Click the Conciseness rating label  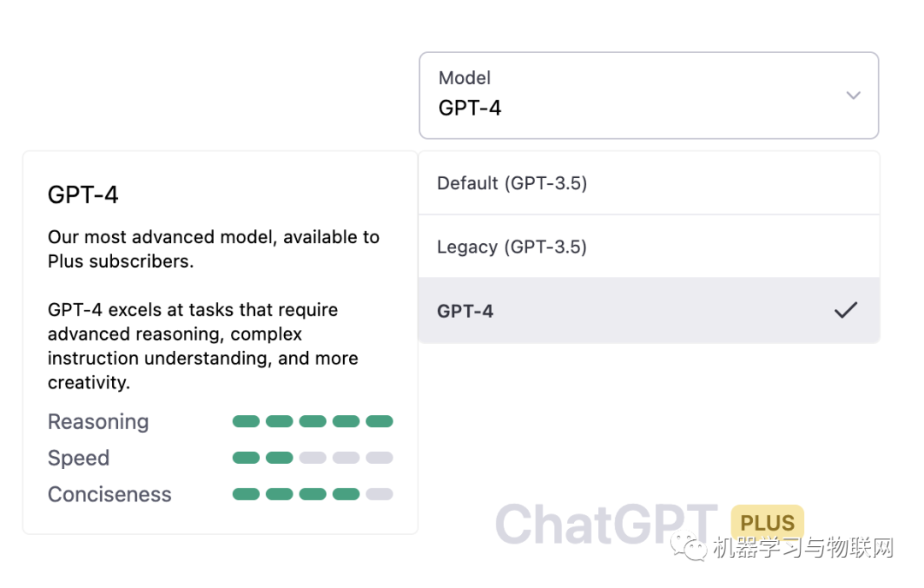(x=110, y=494)
